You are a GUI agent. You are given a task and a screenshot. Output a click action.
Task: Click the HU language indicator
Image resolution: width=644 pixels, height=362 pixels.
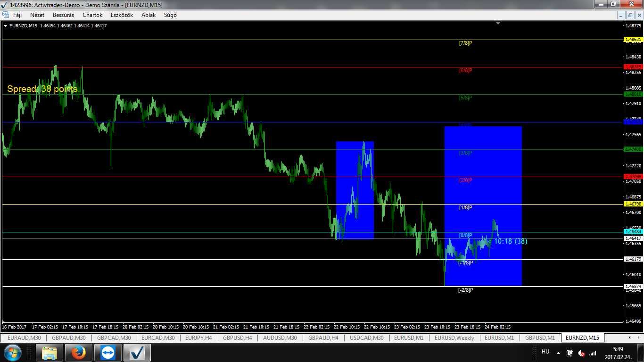(545, 352)
